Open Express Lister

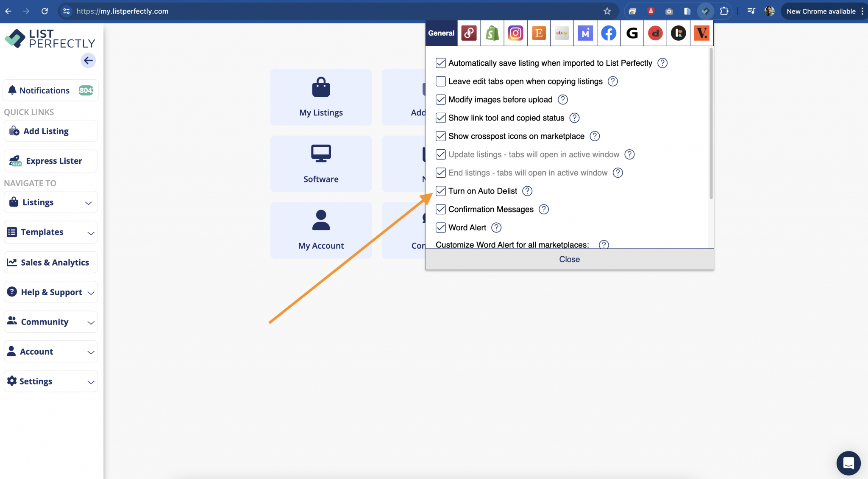coord(50,161)
